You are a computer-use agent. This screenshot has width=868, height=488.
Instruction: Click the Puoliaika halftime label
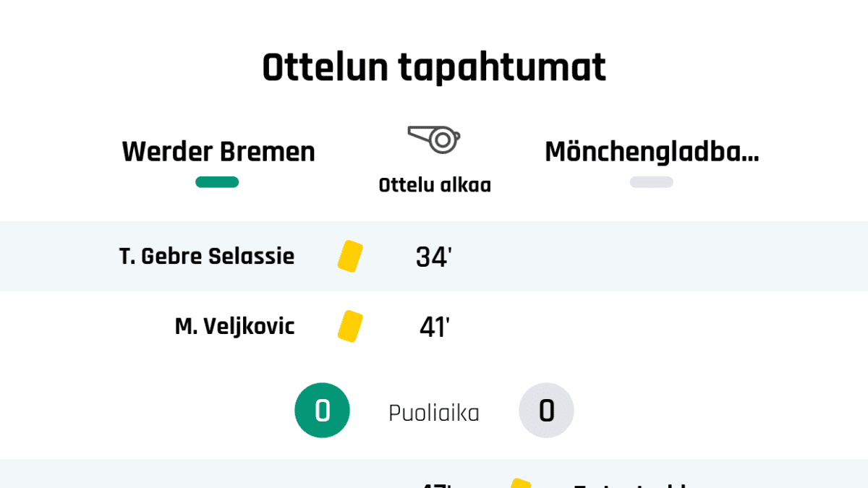(434, 413)
